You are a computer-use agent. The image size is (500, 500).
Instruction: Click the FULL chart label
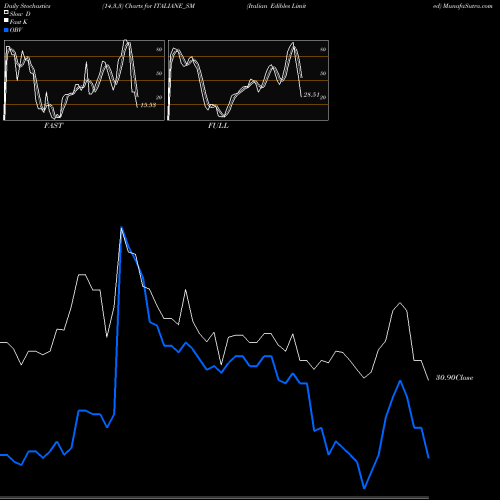pyautogui.click(x=218, y=126)
